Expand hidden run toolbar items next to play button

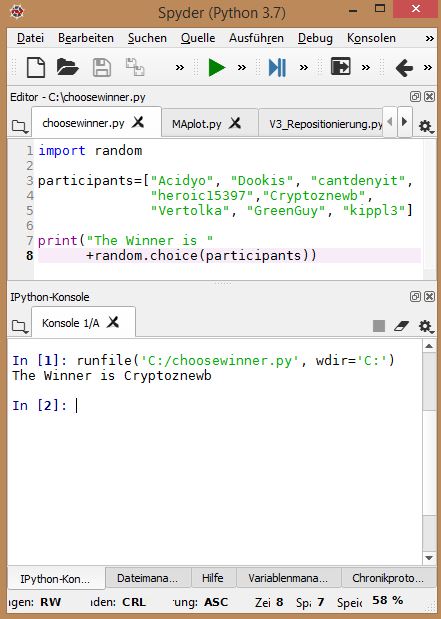click(242, 68)
